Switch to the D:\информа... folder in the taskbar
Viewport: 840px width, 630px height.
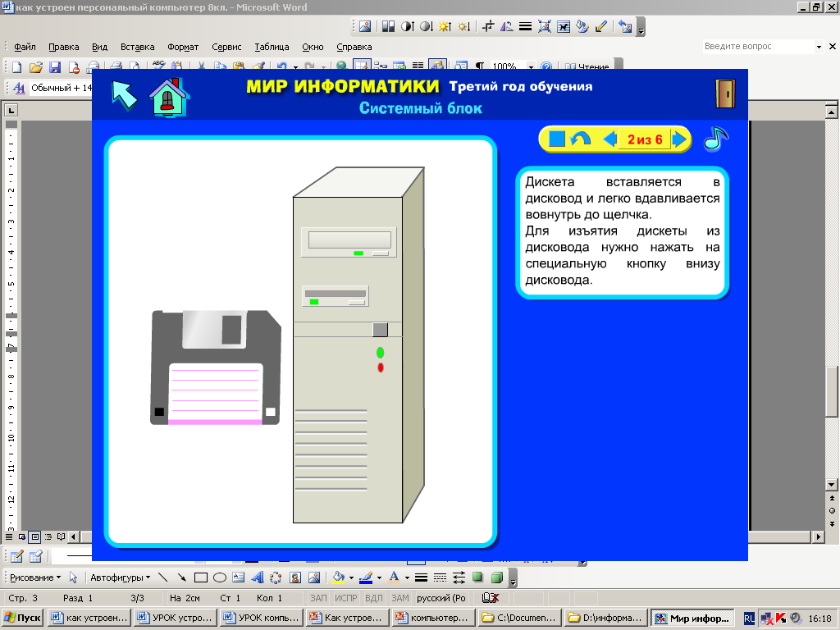[x=606, y=618]
